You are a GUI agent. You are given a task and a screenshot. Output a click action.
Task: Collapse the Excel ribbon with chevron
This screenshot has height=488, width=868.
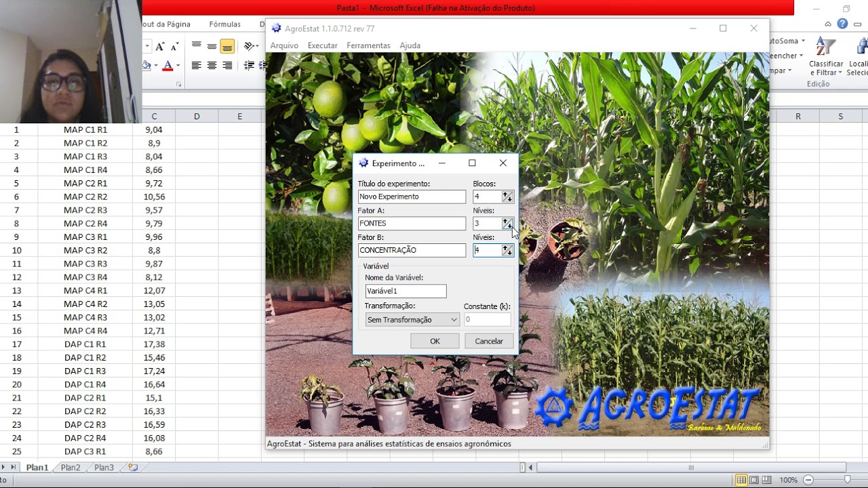[828, 24]
